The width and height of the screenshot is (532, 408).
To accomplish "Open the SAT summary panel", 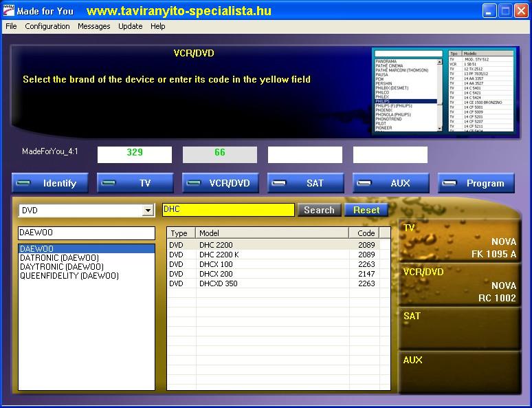I will pos(460,328).
